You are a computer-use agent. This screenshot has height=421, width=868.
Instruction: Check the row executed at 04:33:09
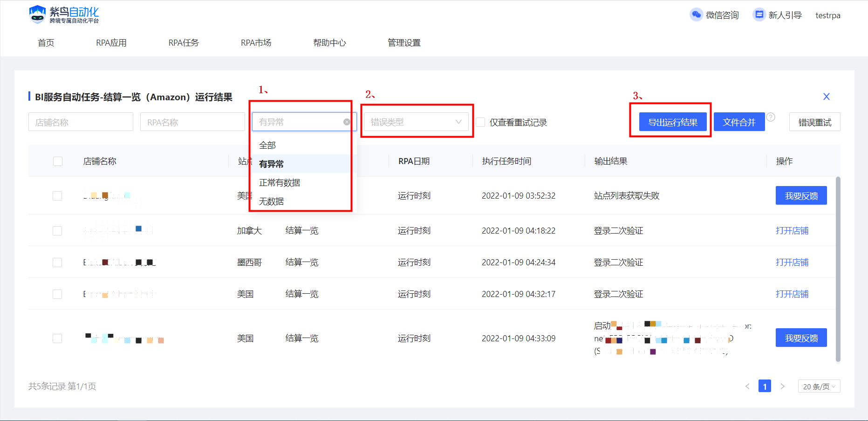[x=57, y=338]
